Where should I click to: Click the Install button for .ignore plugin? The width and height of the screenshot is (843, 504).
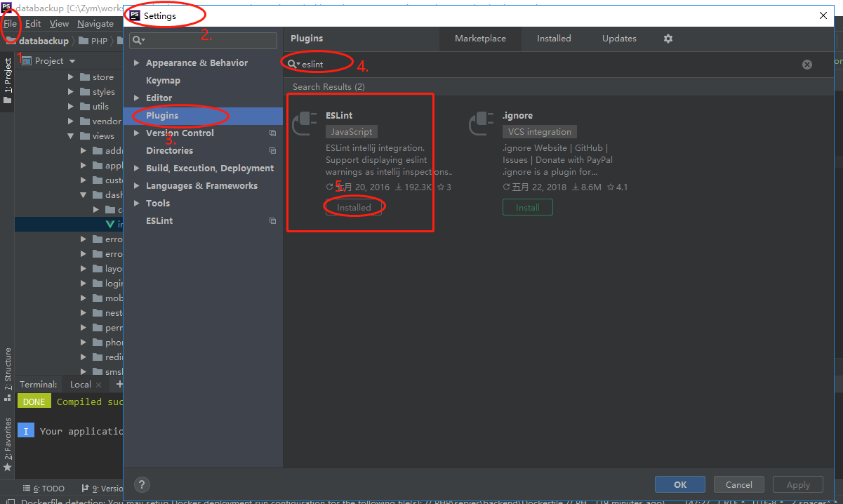coord(527,206)
